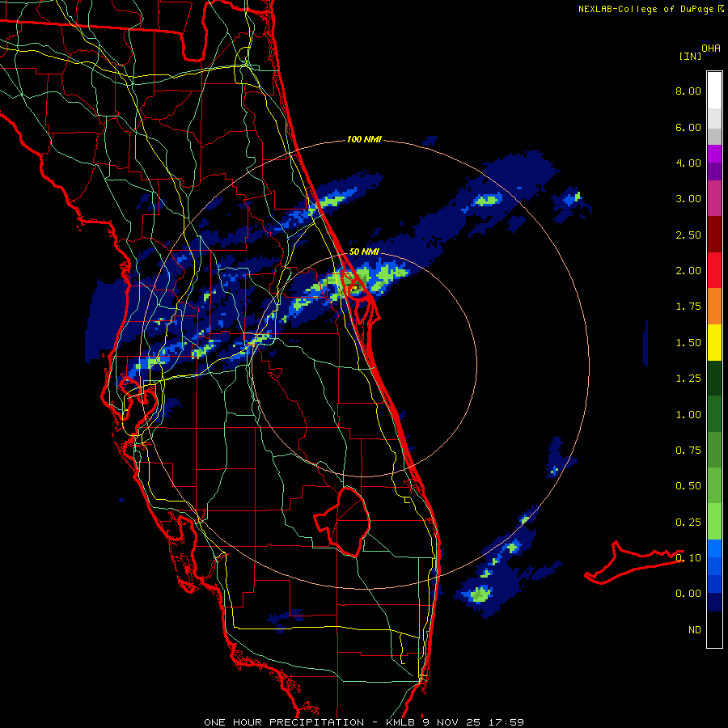Click the 0.25 legend value
Viewport: 728px width, 728px height.
pyautogui.click(x=688, y=523)
